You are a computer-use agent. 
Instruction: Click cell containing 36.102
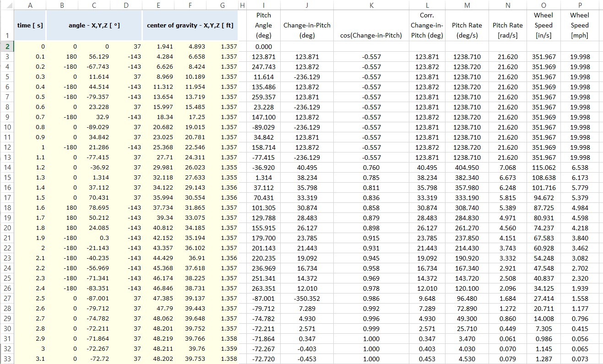click(190, 248)
